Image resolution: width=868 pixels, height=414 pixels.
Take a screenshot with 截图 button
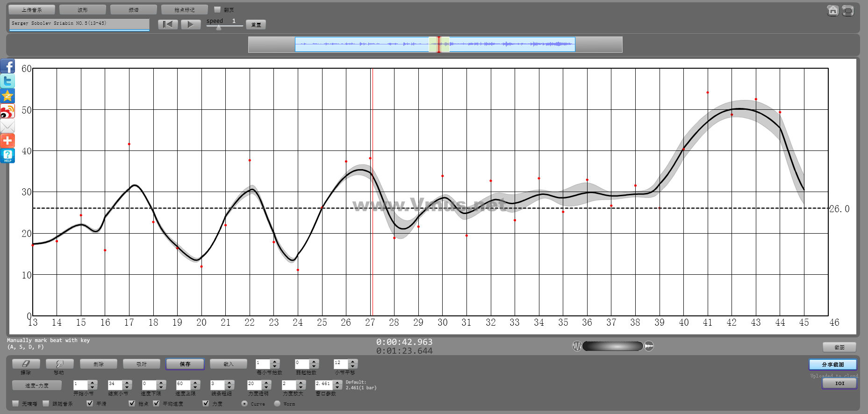[x=839, y=347]
